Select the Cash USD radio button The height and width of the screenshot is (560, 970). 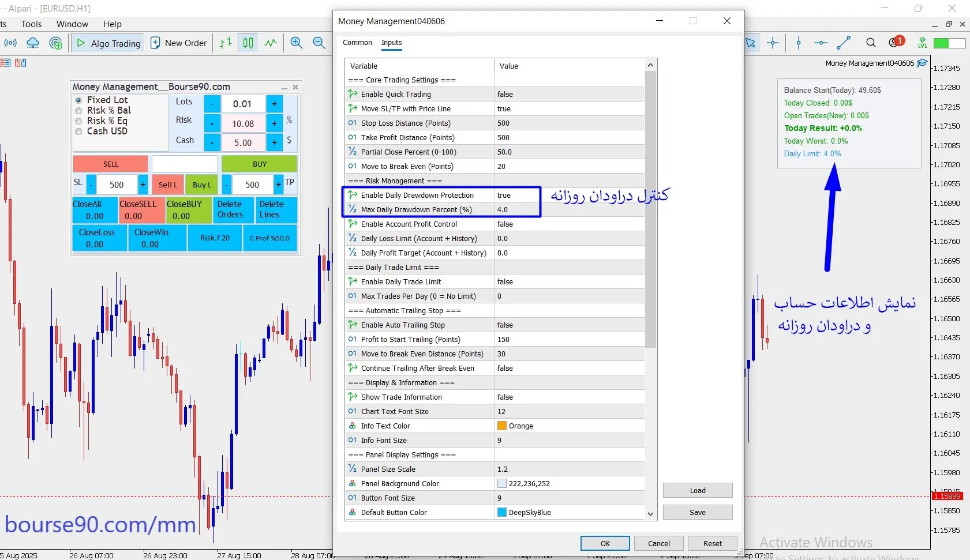[x=78, y=131]
